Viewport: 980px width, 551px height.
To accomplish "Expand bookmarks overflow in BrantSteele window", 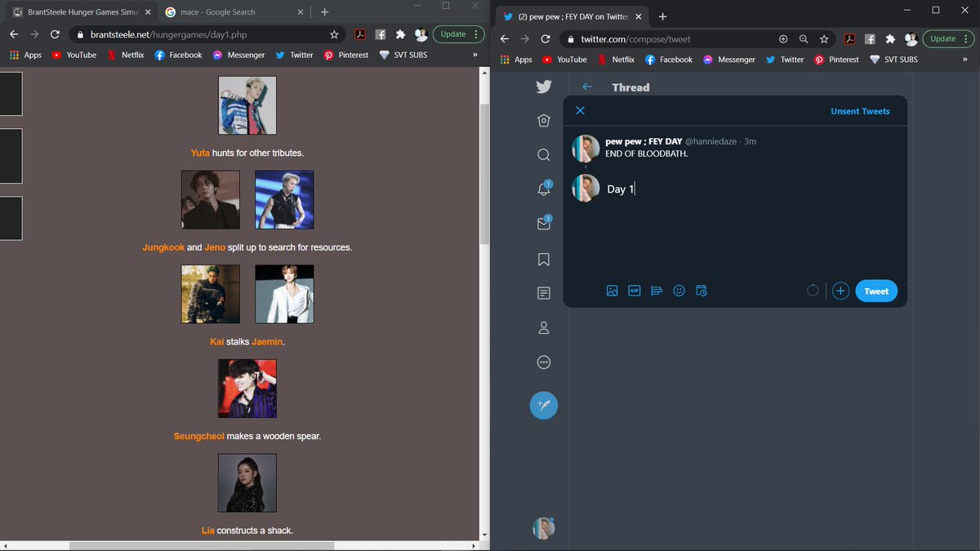I will (x=474, y=55).
